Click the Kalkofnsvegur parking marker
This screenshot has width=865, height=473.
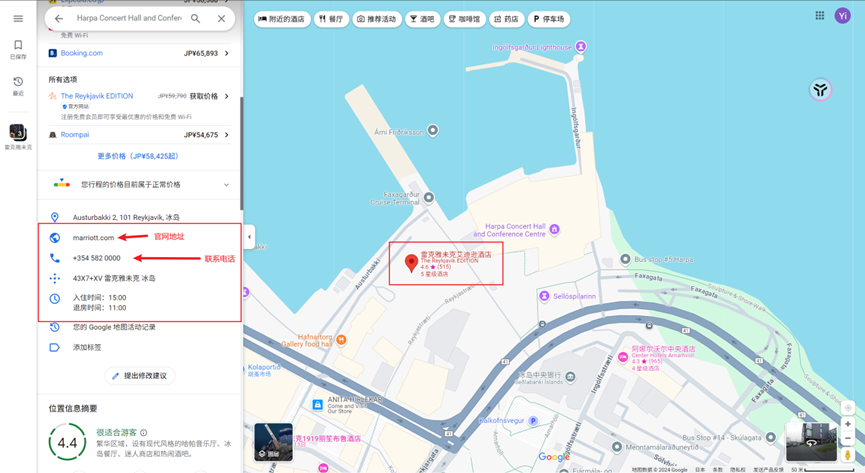533,421
